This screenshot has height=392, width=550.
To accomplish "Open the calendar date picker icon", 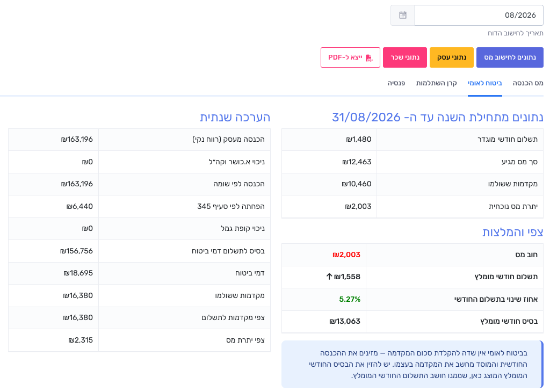I will click(x=403, y=15).
